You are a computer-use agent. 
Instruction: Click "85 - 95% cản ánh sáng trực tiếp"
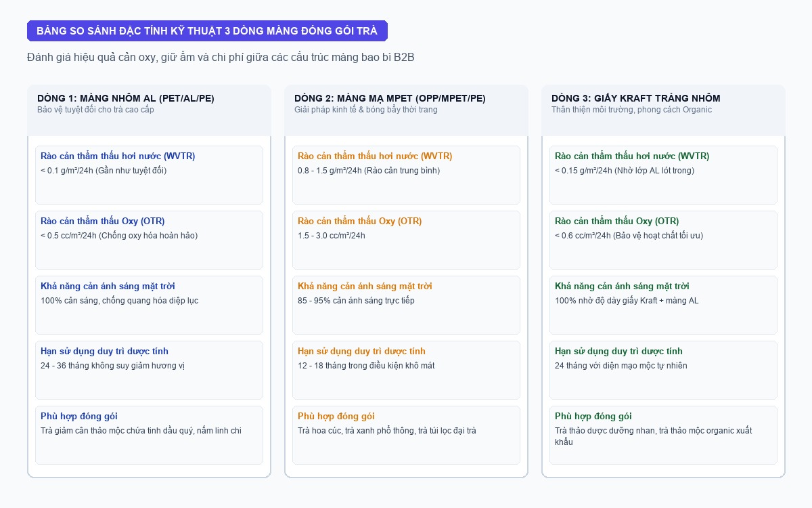[356, 301]
